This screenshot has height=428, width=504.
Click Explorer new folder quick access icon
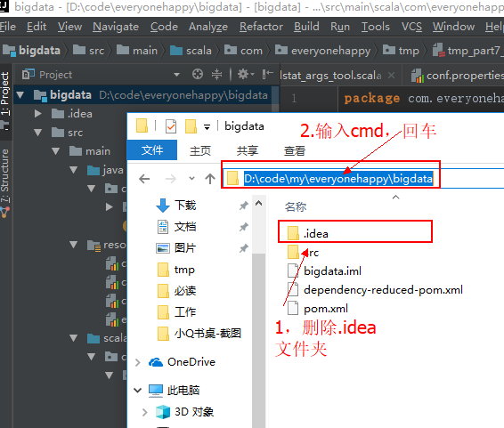point(191,126)
